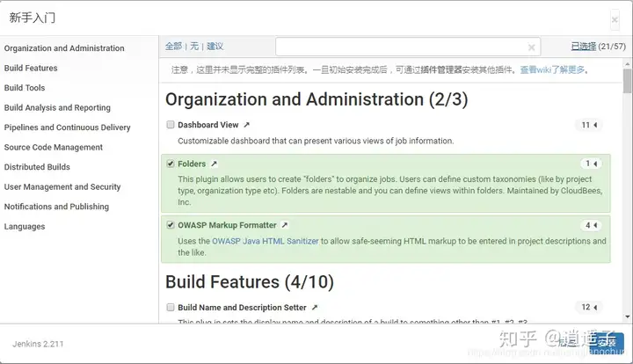Uncheck the Folders plugin checkbox
The image size is (633, 364).
point(171,164)
